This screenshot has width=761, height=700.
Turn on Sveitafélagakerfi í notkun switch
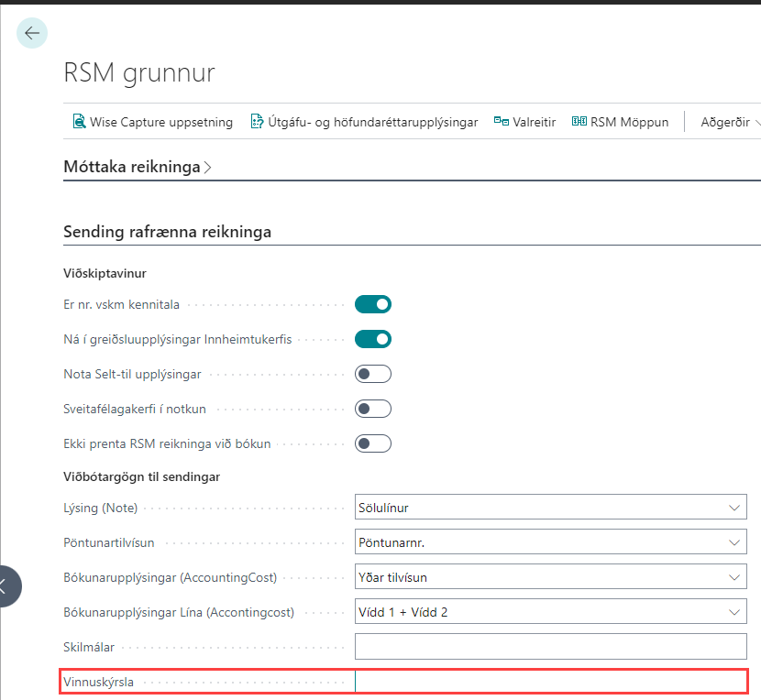373,409
